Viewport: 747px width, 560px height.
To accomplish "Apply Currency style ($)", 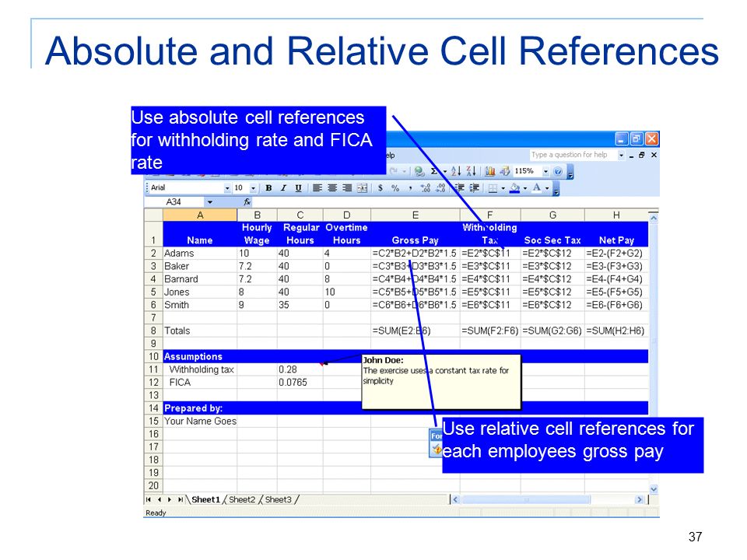I will (381, 188).
